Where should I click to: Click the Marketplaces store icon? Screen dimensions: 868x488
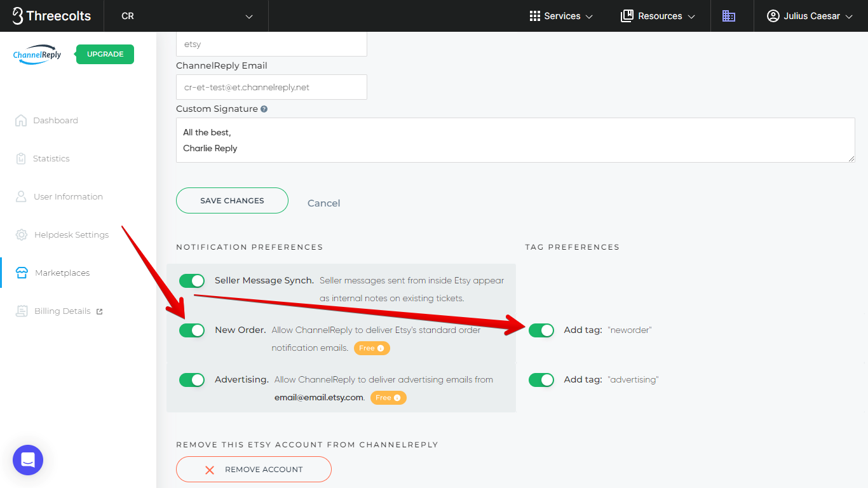[x=22, y=273]
